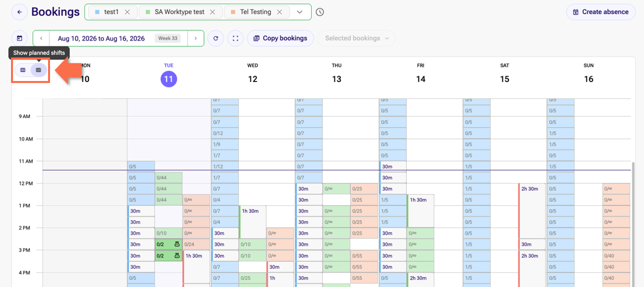Image resolution: width=644 pixels, height=287 pixels.
Task: Open the clock history icon
Action: [x=320, y=12]
